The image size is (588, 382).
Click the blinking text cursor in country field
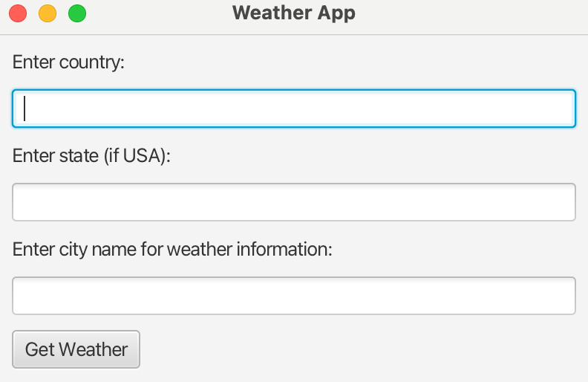pos(25,109)
